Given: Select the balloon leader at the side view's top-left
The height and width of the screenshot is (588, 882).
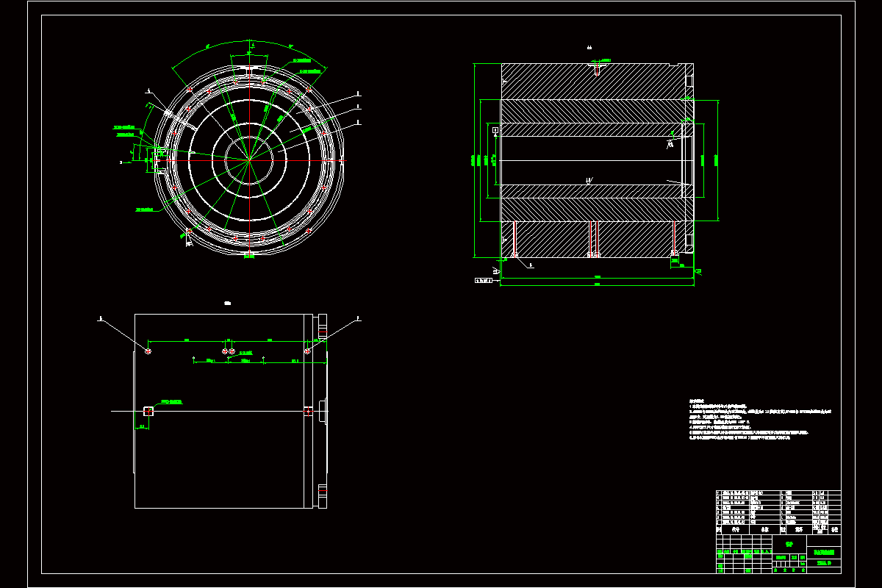Looking at the screenshot, I should (123, 334).
